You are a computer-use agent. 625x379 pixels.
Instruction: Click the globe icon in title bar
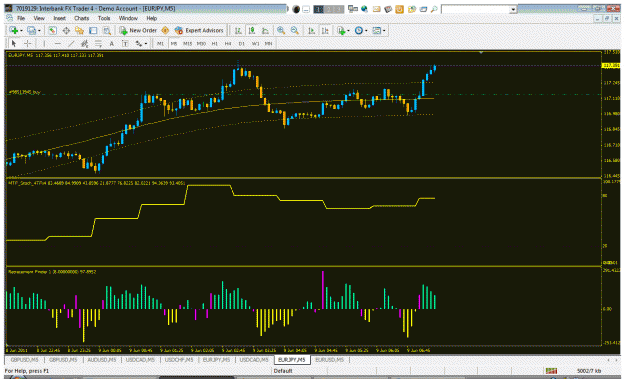click(x=364, y=9)
